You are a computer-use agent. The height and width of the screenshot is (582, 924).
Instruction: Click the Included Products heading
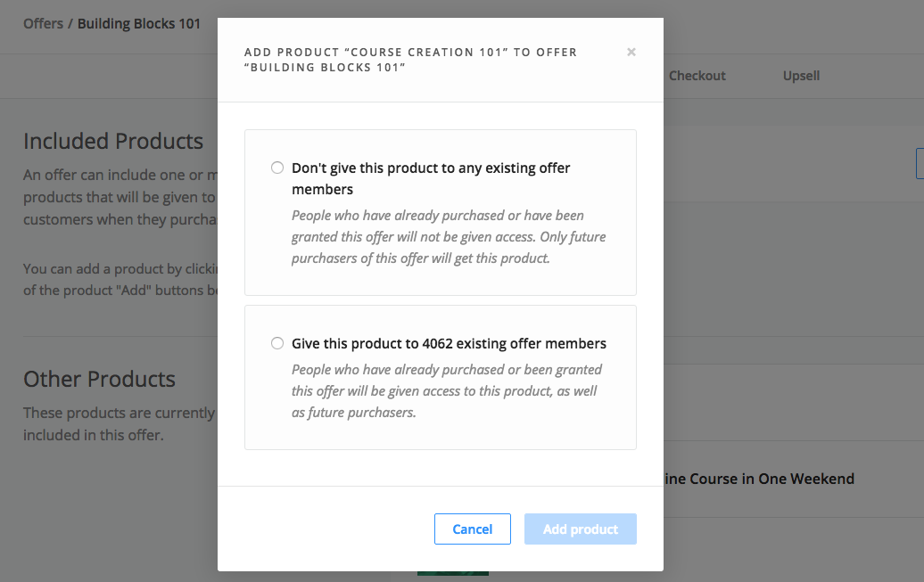[x=113, y=142]
